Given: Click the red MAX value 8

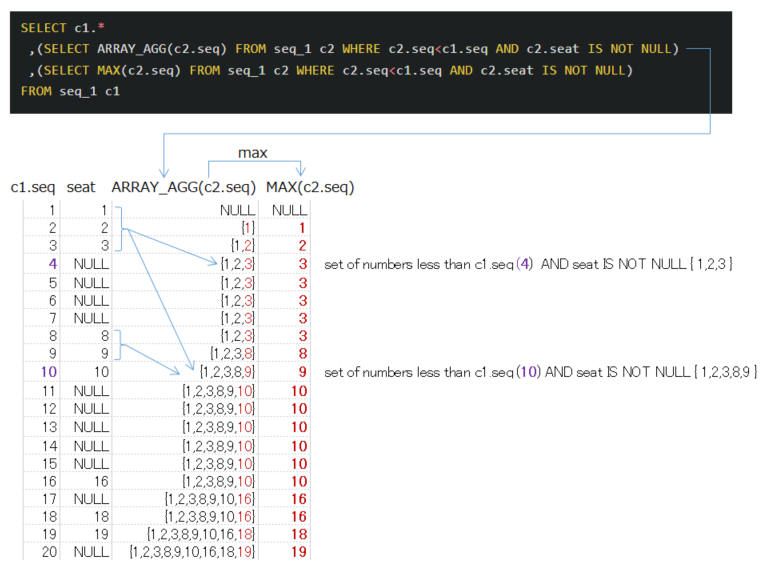Looking at the screenshot, I should coord(302,353).
